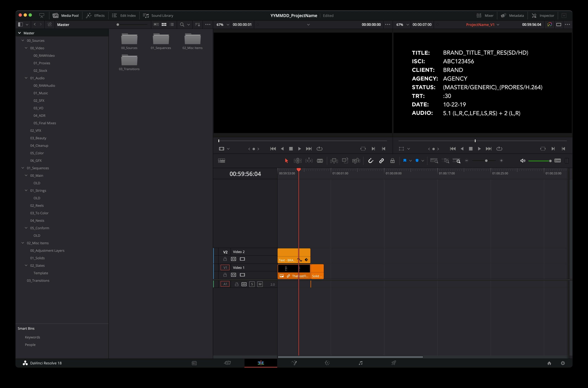
Task: Open the Inspector panel
Action: pos(543,15)
